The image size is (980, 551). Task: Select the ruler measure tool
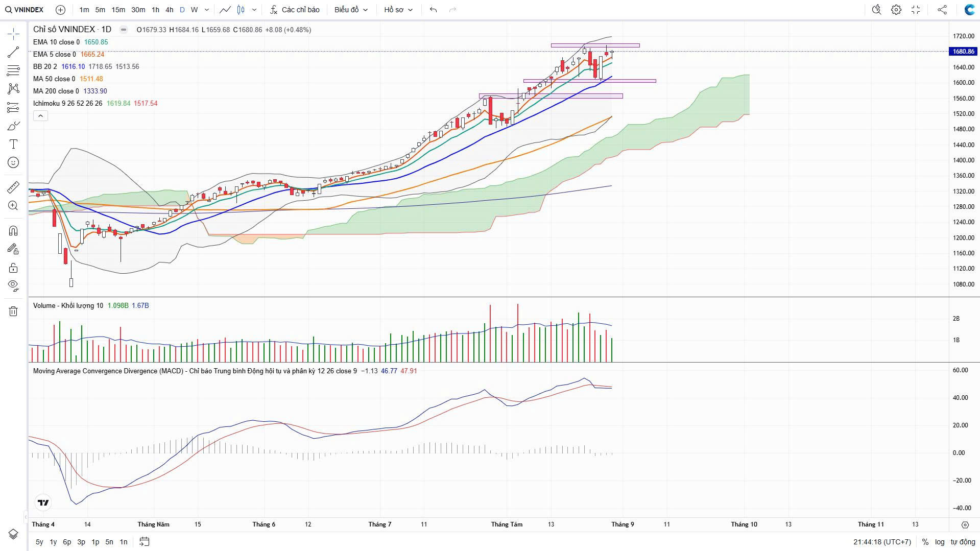13,187
